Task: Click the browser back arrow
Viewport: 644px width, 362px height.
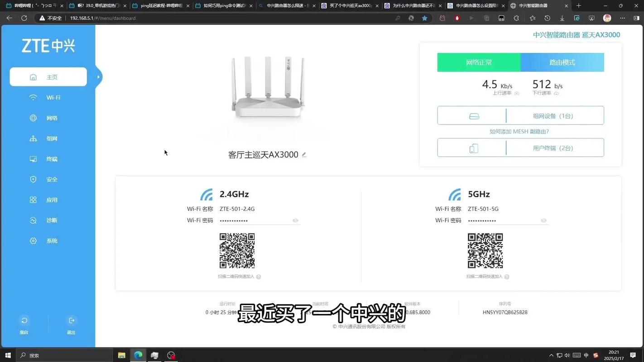Action: (x=9, y=18)
